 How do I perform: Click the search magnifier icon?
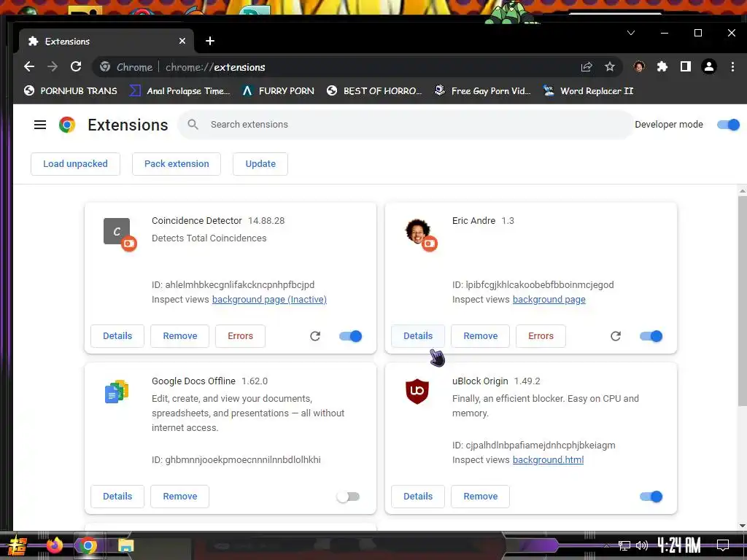tap(193, 125)
